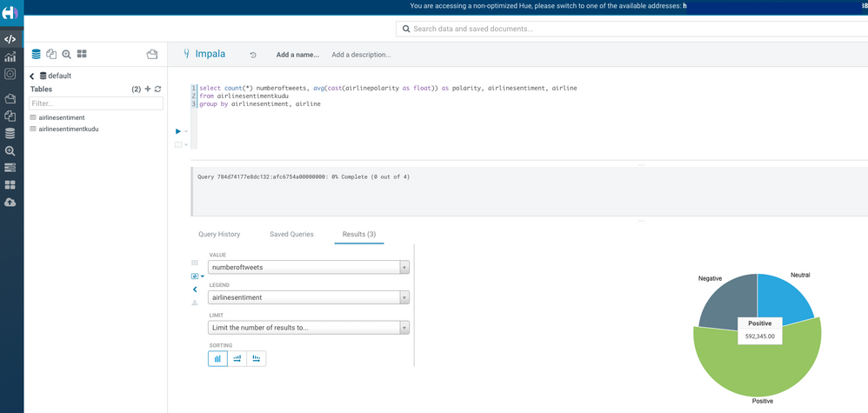Screen dimensions: 868x413
Task: Open the dashboard chart icon in sidebar
Action: pyautogui.click(x=10, y=57)
